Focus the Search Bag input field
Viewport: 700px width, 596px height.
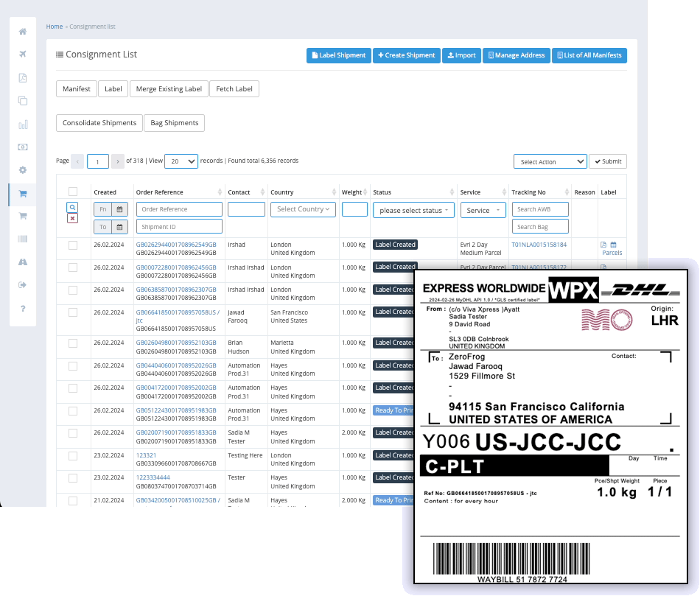pos(540,226)
